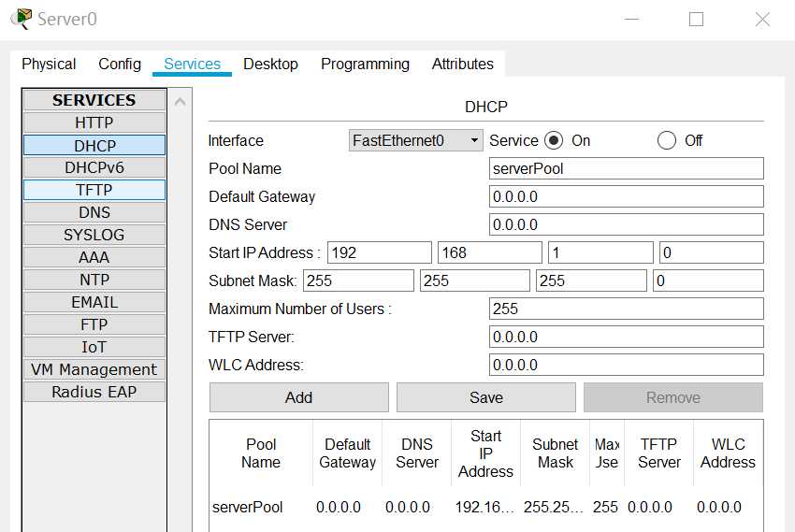Click the disabled Remove button

point(673,397)
